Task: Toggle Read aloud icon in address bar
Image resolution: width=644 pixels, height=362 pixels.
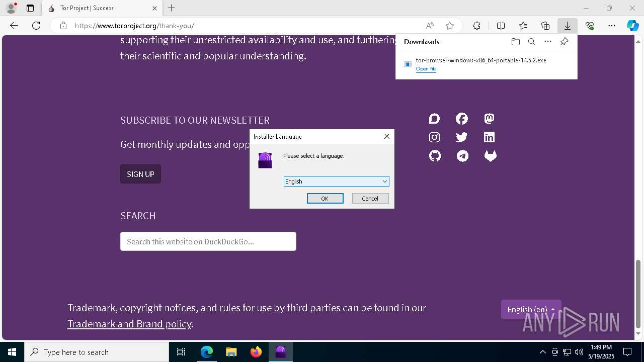Action: click(x=430, y=26)
